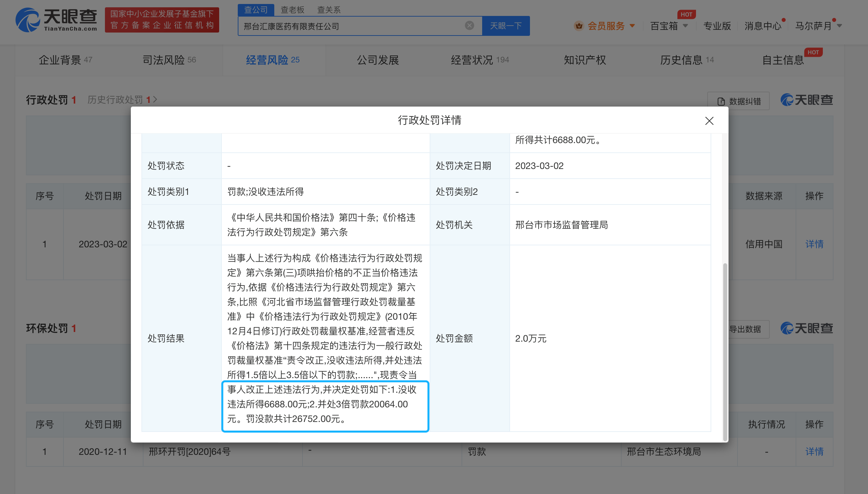Viewport: 868px width, 494px height.
Task: Click the TianYanCha logo
Action: pos(56,20)
